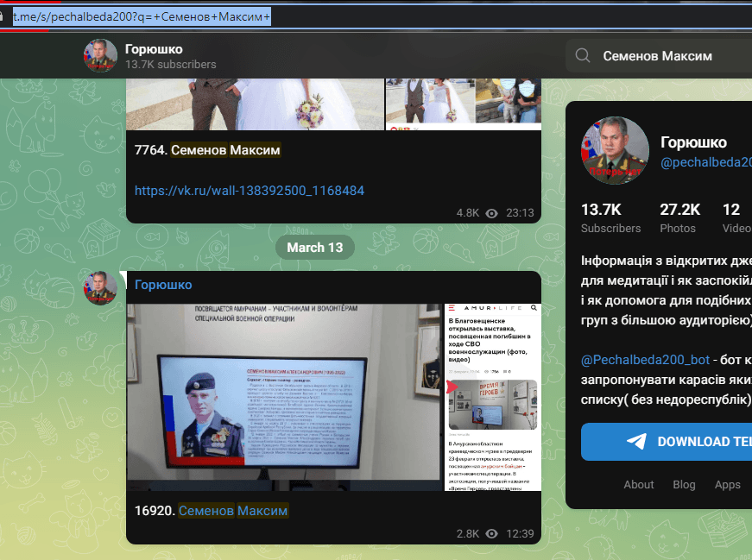Open the TV screen exhibit photo
752x560 pixels.
coord(284,397)
